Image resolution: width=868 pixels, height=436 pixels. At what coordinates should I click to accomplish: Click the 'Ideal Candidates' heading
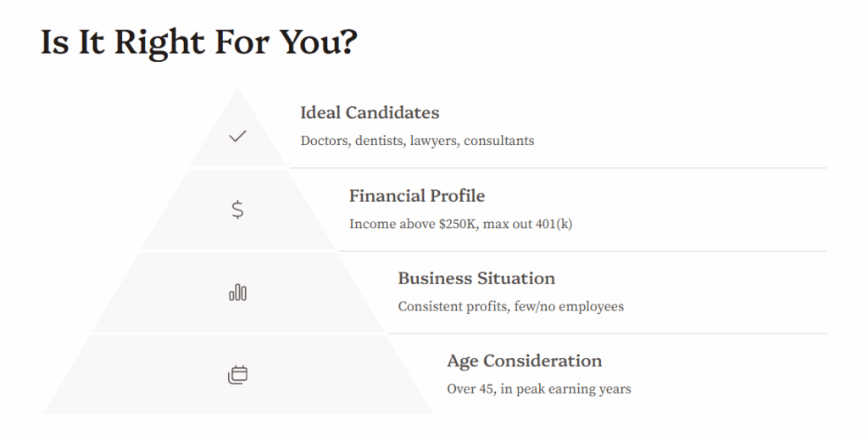coord(370,113)
